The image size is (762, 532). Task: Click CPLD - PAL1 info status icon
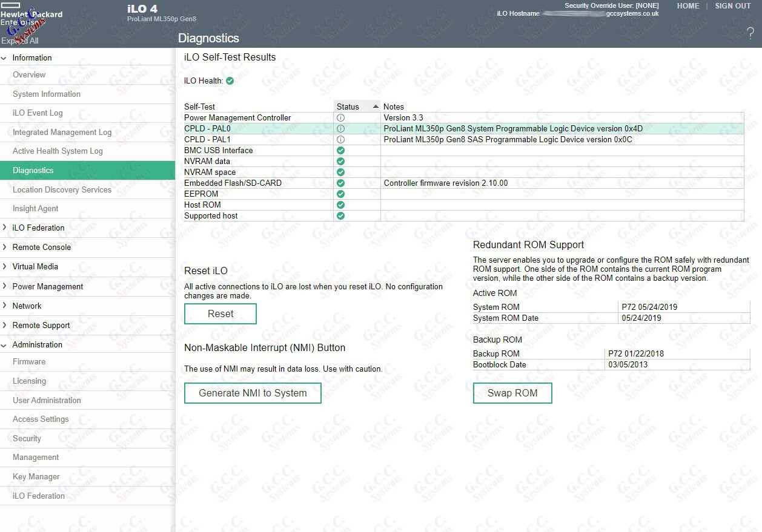340,140
